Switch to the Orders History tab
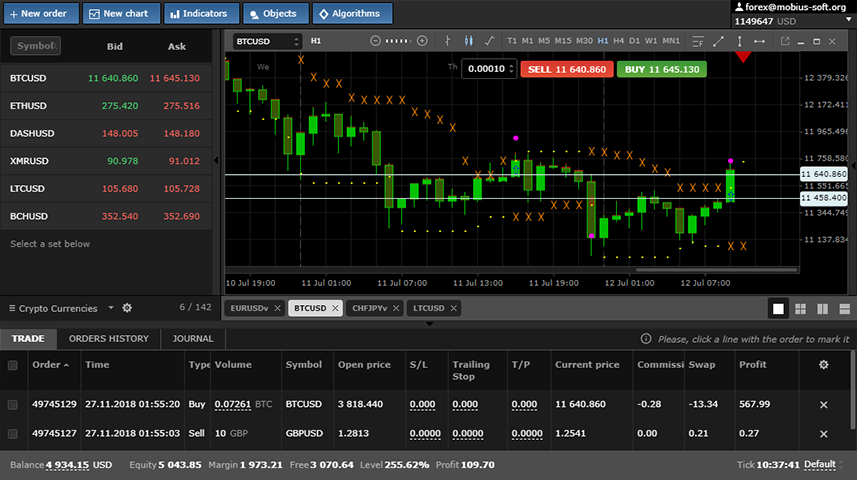Image resolution: width=857 pixels, height=480 pixels. coord(108,339)
